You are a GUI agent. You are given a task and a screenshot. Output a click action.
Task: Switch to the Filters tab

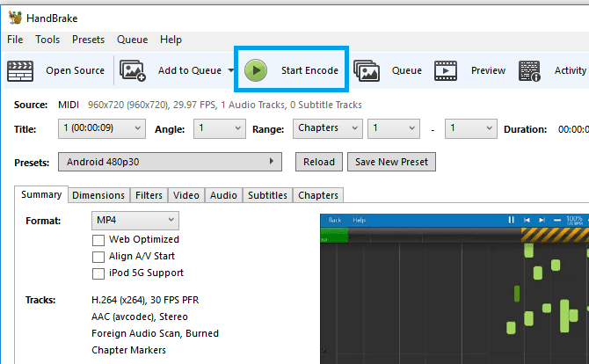click(149, 195)
